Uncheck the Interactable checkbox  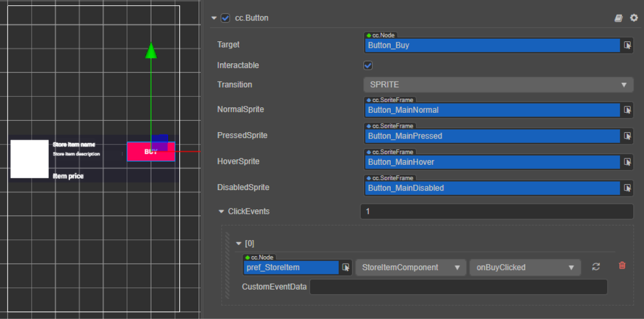point(368,66)
